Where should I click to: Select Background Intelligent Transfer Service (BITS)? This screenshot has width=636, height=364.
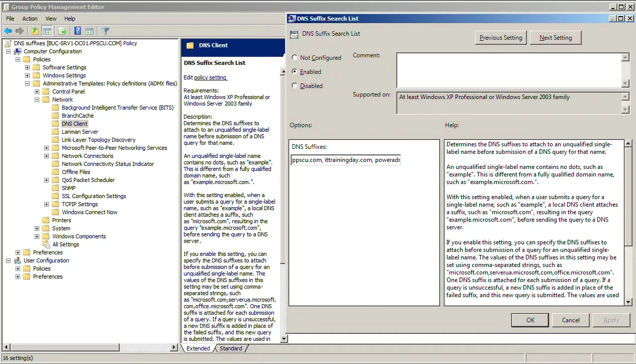tap(118, 108)
